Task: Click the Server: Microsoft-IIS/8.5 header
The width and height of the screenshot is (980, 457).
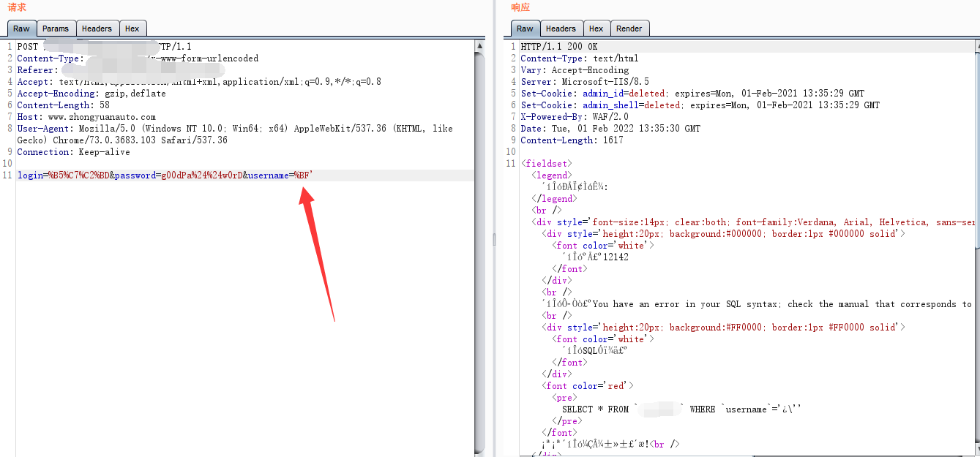Action: (585, 82)
